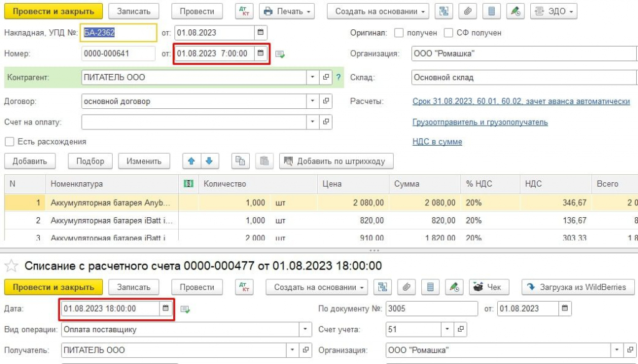638x364 pixels.
Task: Check the Оригинал получен checkbox
Action: point(399,33)
